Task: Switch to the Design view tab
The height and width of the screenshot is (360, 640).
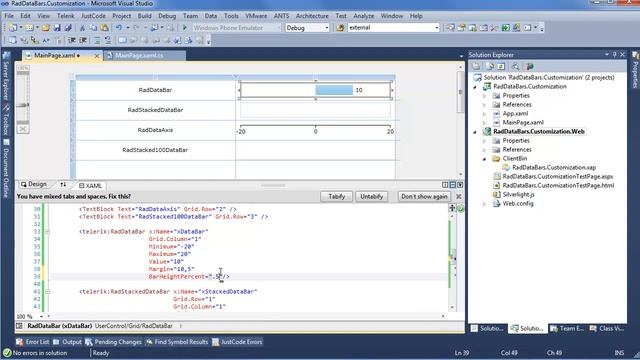Action: pyautogui.click(x=34, y=184)
